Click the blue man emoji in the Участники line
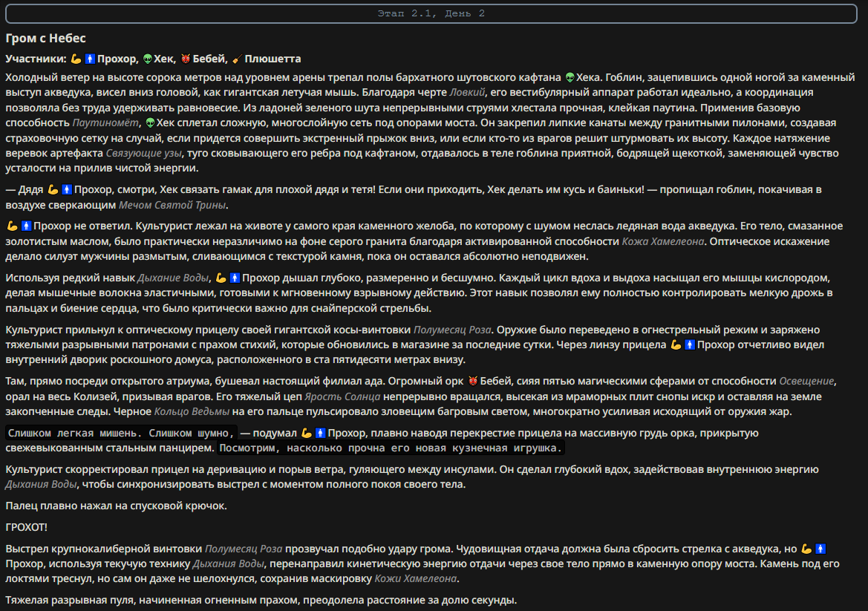This screenshot has height=611, width=868. (x=90, y=59)
